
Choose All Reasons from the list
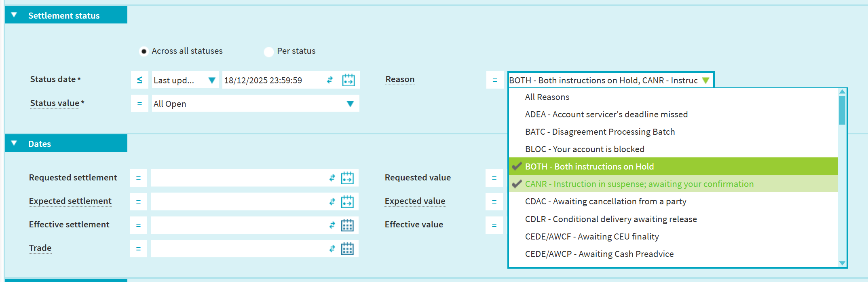(x=547, y=97)
